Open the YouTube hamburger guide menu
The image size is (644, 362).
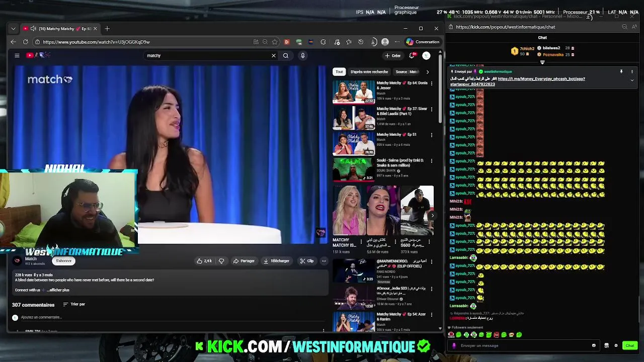pos(17,55)
